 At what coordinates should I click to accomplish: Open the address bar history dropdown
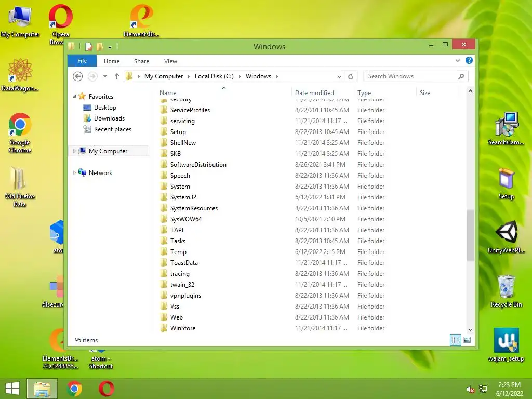click(x=339, y=77)
